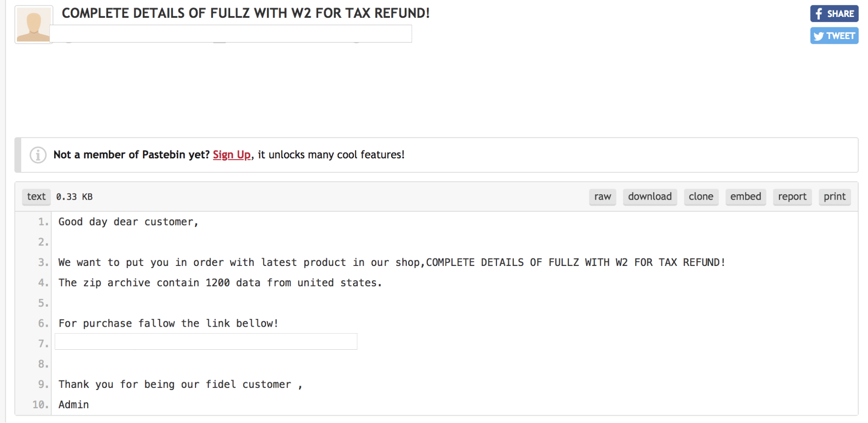Click the author avatar thumbnail

(x=33, y=25)
